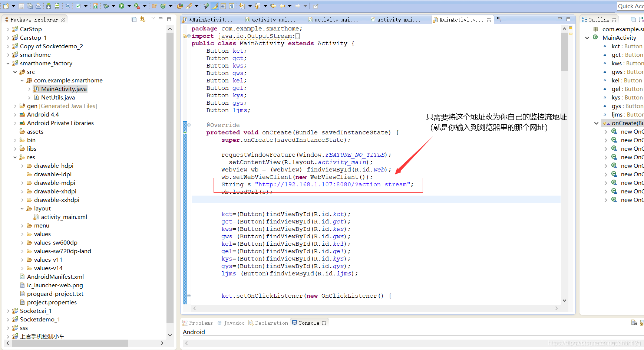Toggle Skip All Breakpoints

(67, 6)
